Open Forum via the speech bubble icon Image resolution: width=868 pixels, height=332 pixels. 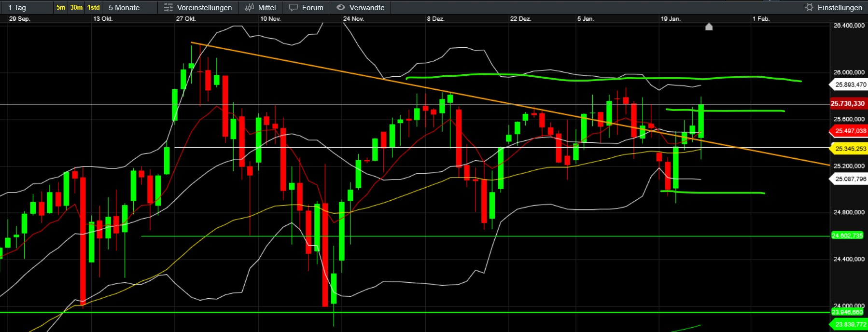(x=293, y=7)
